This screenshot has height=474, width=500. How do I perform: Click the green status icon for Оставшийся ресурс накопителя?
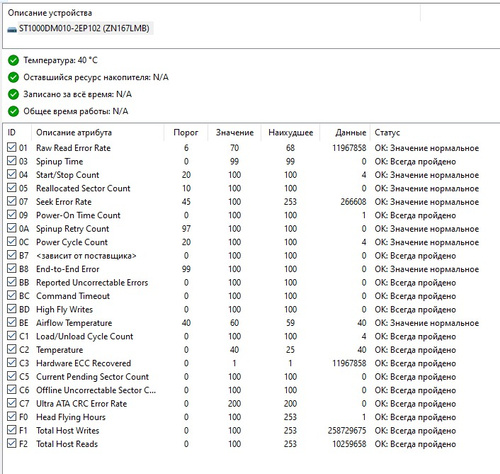13,77
